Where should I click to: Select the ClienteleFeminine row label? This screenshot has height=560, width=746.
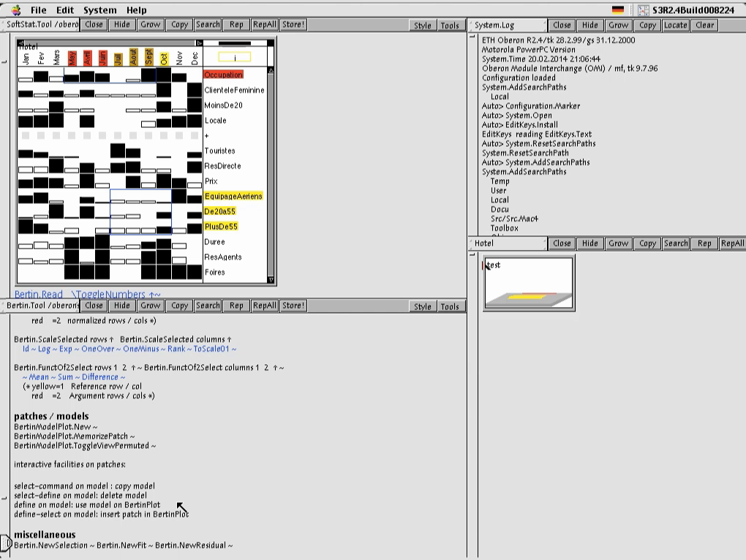tap(234, 90)
